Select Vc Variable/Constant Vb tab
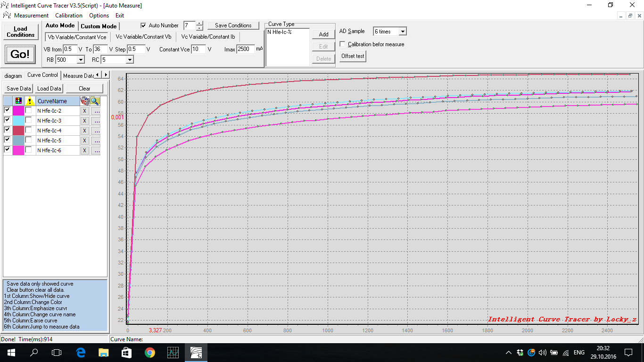 coord(143,37)
